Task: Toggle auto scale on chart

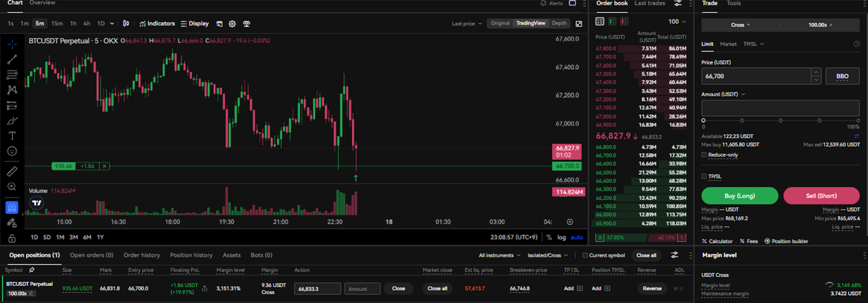Action: [577, 237]
